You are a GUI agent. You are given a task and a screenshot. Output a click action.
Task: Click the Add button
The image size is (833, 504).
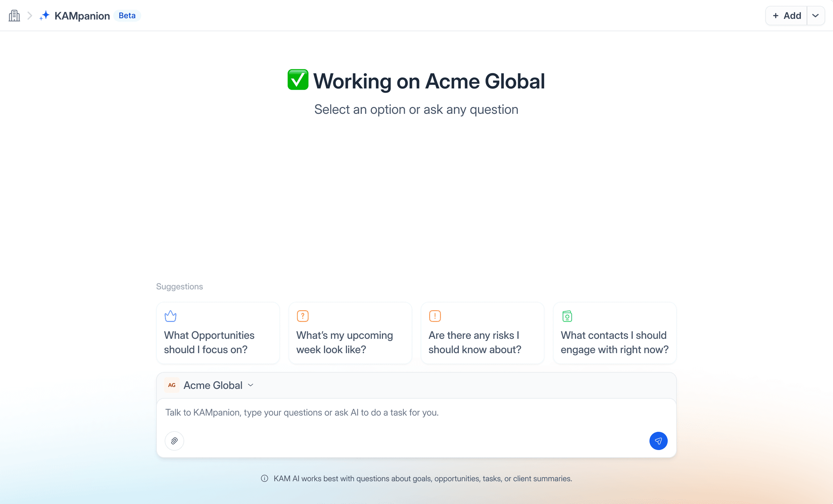[786, 16]
